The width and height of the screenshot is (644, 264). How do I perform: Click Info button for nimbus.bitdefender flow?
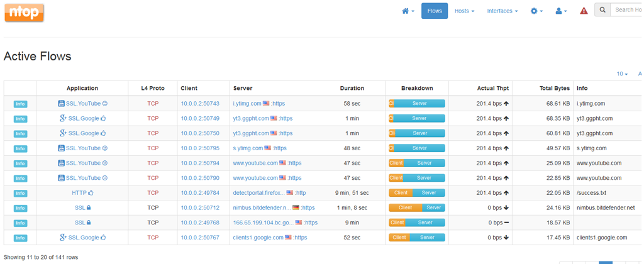[20, 208]
